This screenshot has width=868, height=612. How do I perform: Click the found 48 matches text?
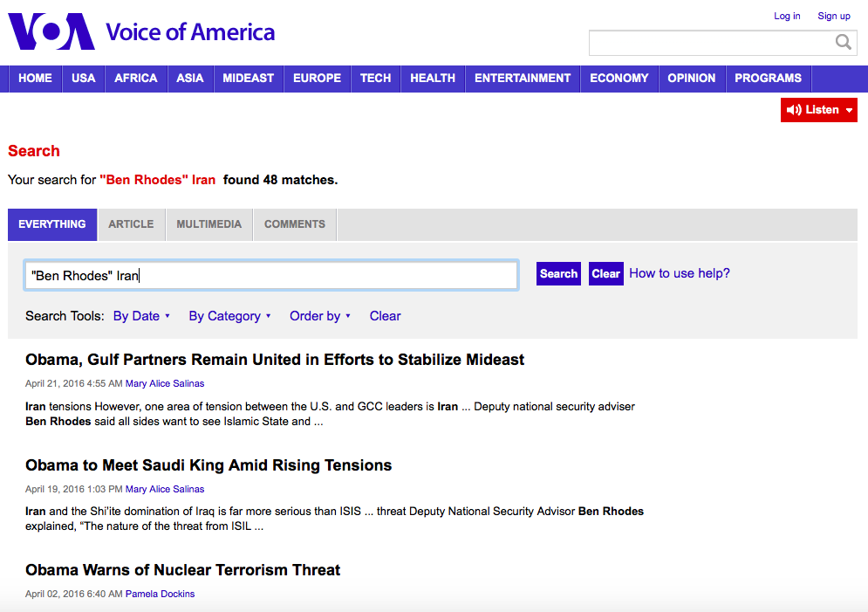(280, 180)
